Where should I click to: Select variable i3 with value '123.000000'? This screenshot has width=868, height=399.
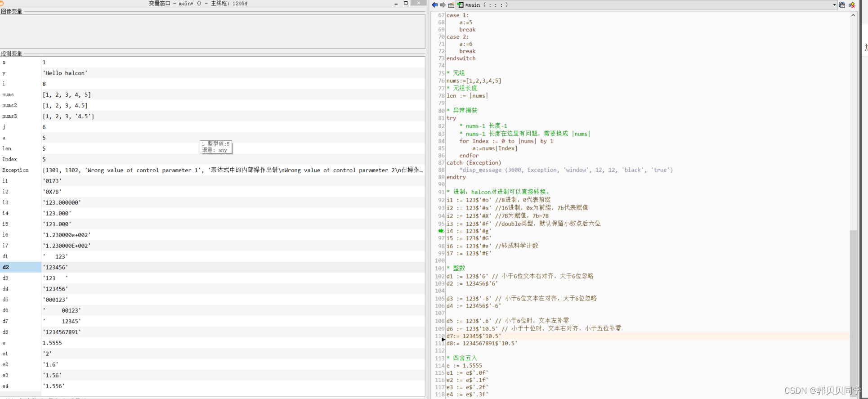coord(212,202)
